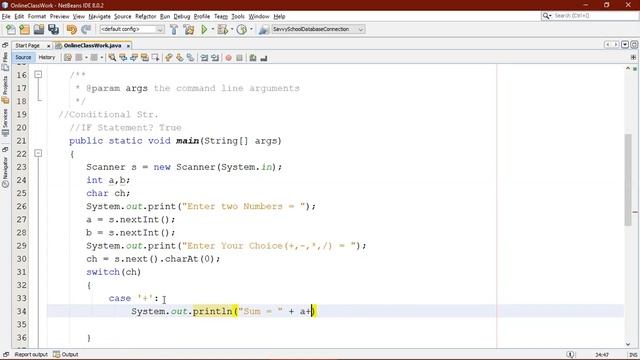Viewport: 640px width, 360px height.
Task: Click the Find Next Occurrence icon
Action: 134,58
